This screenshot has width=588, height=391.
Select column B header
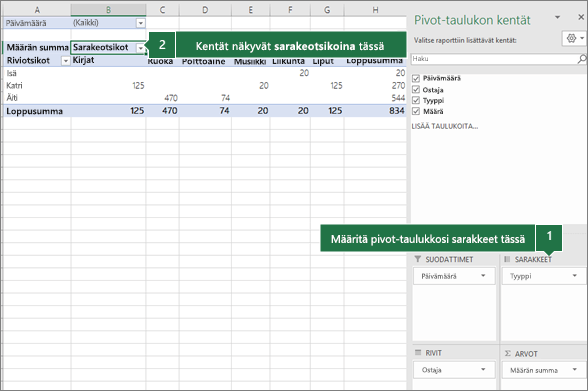coord(108,10)
